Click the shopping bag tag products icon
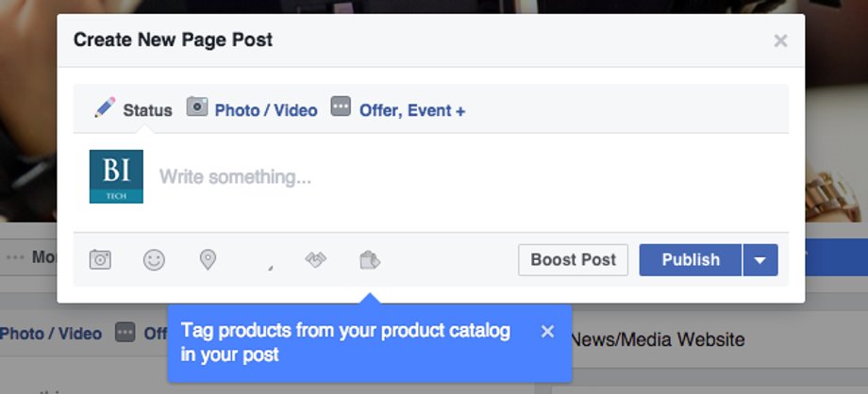The width and height of the screenshot is (868, 394). [x=370, y=259]
